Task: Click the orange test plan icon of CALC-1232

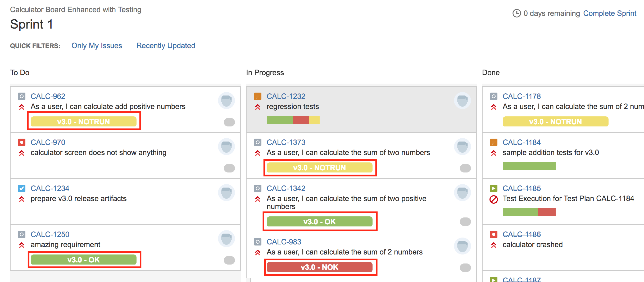Action: coord(258,96)
